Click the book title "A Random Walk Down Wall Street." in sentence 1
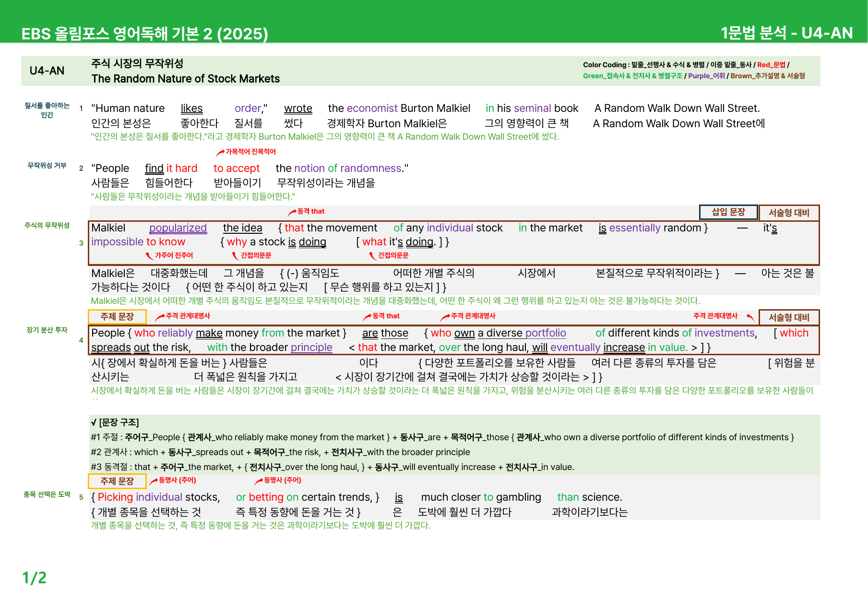Screen dimensions: 868x614 677,108
